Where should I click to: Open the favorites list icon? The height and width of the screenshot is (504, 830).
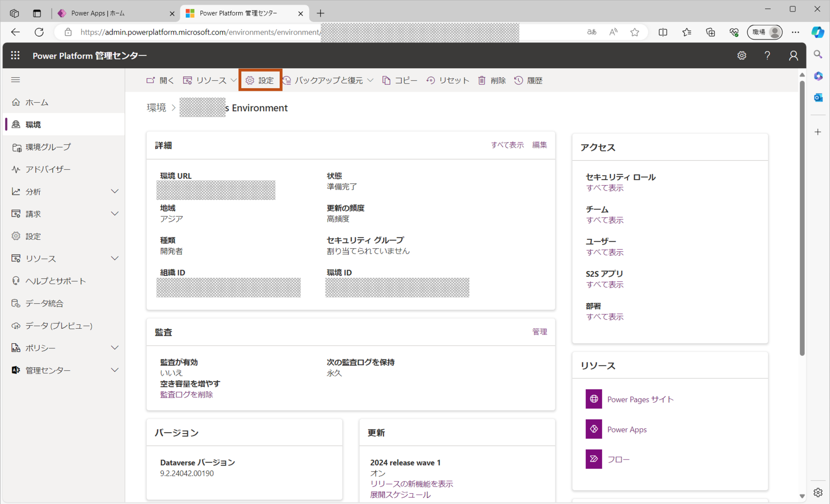[x=686, y=32]
